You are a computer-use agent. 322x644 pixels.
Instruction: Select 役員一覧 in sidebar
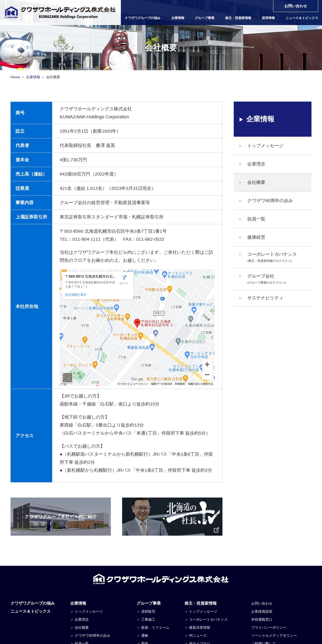(273, 219)
